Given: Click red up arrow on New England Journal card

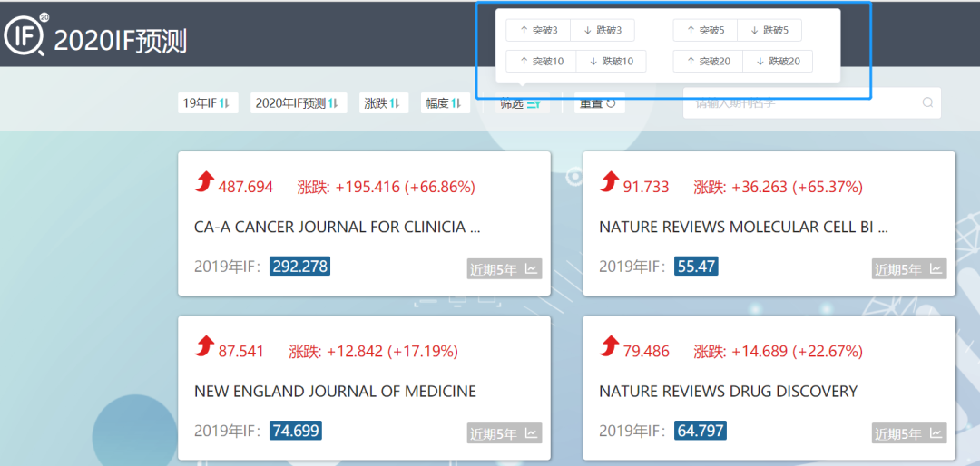Looking at the screenshot, I should [204, 346].
